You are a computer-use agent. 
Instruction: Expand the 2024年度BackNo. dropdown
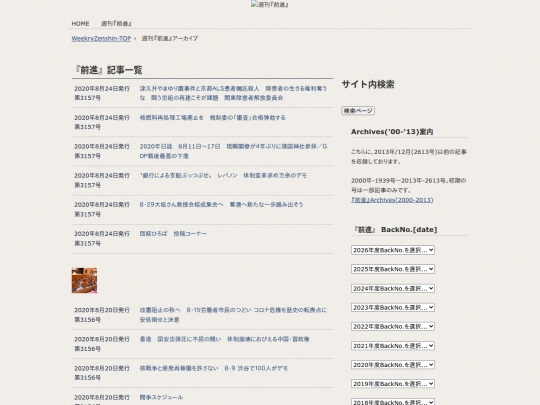(393, 288)
